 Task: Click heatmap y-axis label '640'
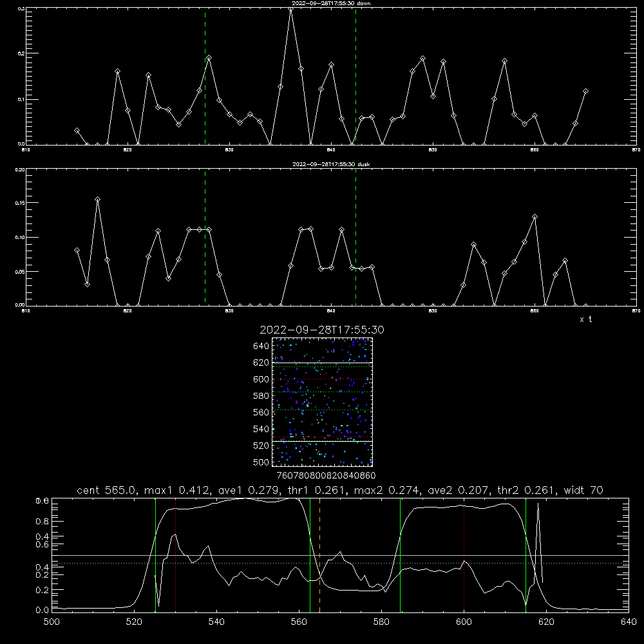[261, 346]
